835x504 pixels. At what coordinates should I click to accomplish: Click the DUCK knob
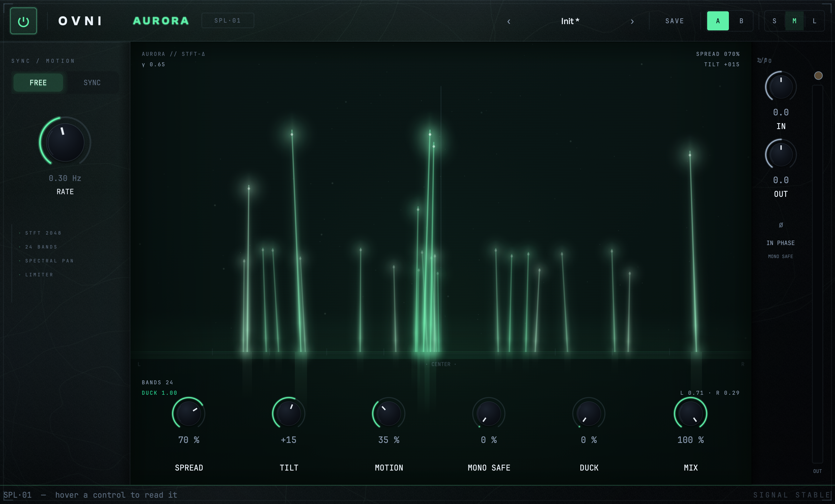click(x=589, y=413)
